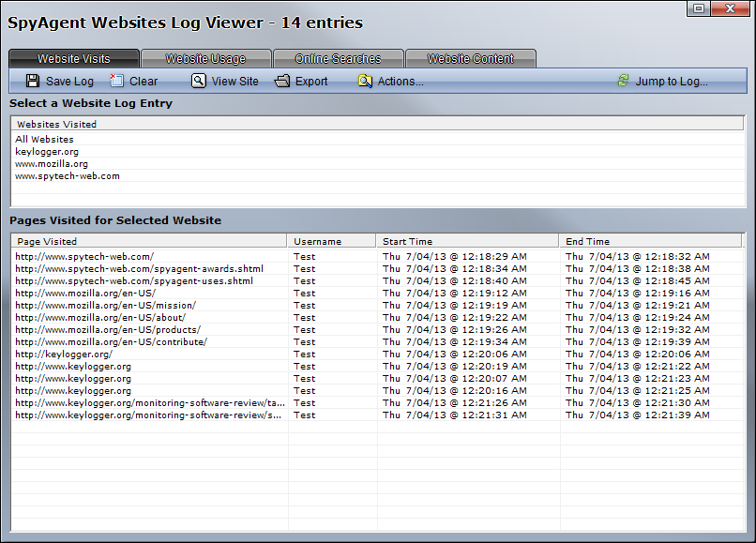The height and width of the screenshot is (543, 756).
Task: Select the Website Visits tab
Action: (x=74, y=59)
